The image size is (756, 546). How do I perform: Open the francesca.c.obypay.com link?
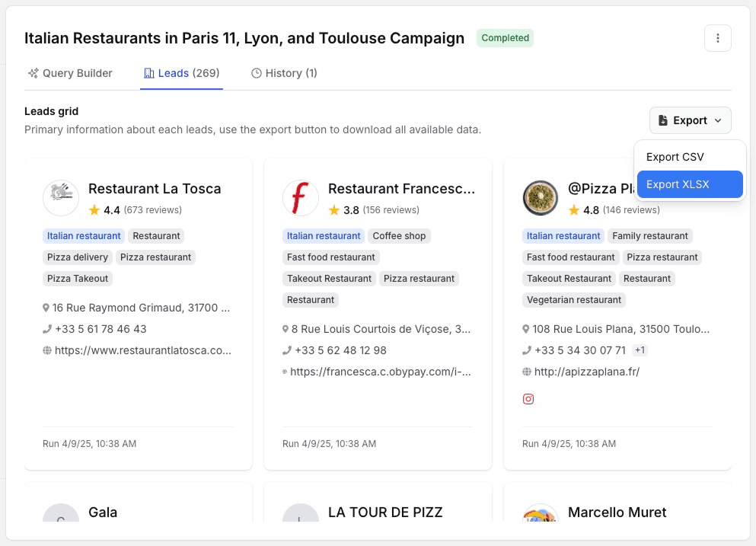[x=380, y=372]
